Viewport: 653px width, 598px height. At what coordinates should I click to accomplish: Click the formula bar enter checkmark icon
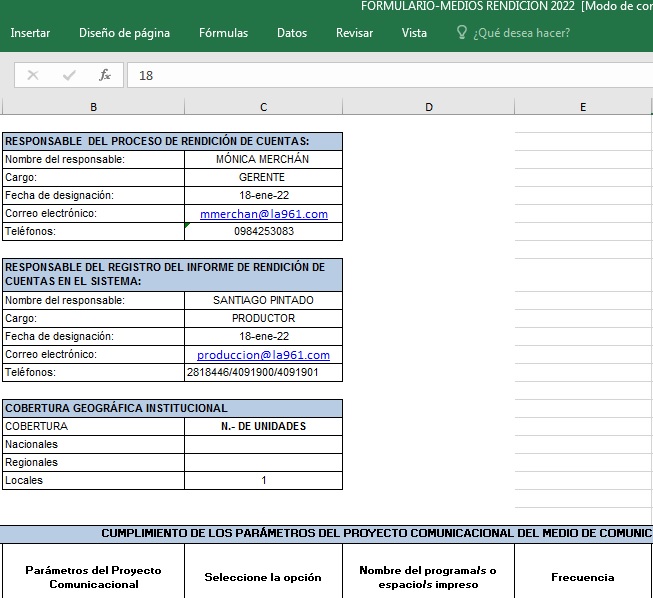coord(69,75)
